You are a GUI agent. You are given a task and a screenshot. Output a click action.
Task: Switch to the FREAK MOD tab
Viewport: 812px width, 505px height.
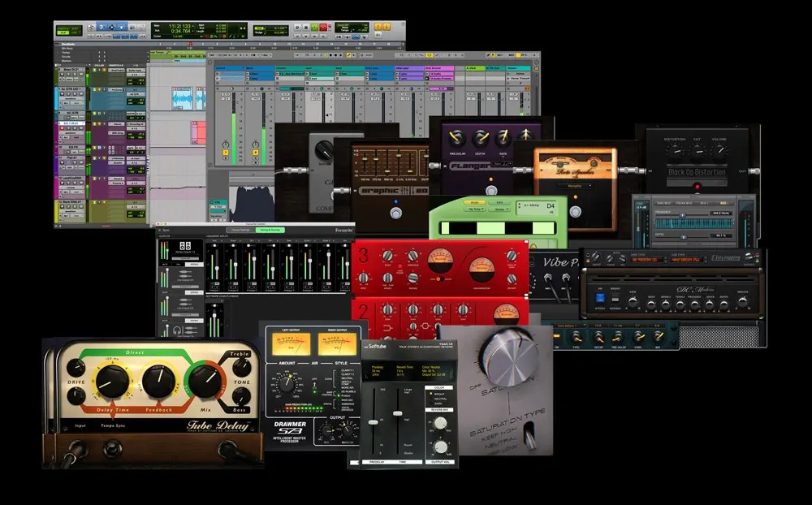[684, 203]
